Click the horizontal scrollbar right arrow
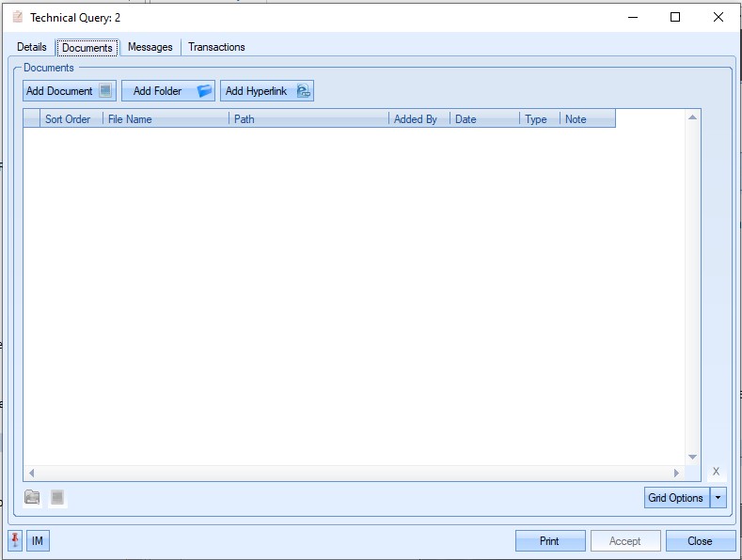742x560 pixels. tap(676, 473)
